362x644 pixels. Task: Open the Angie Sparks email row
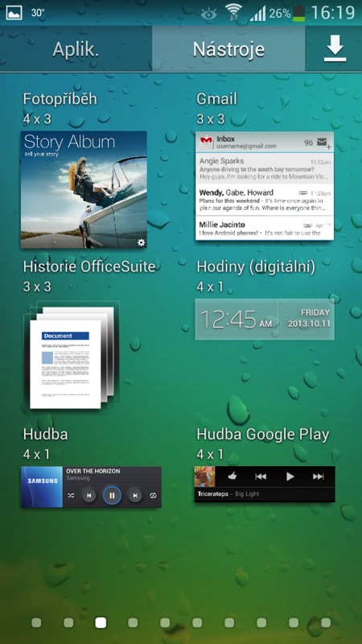click(x=265, y=168)
